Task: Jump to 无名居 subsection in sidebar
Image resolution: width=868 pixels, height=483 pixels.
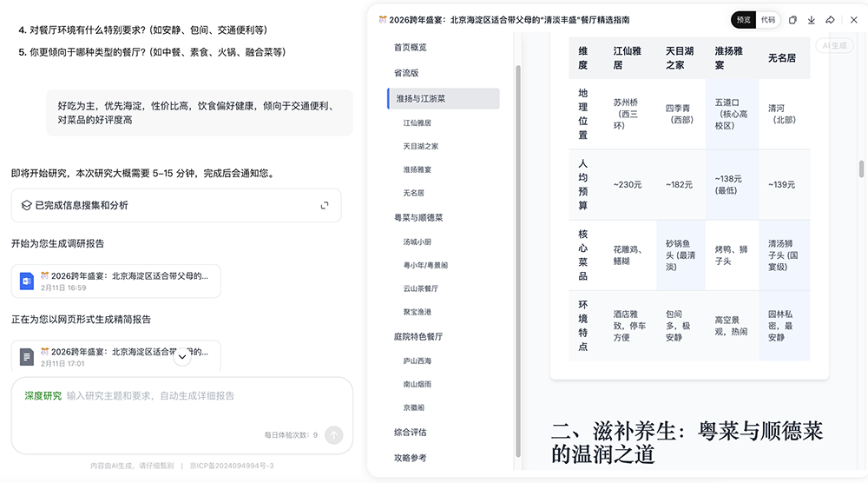Action: tap(413, 193)
